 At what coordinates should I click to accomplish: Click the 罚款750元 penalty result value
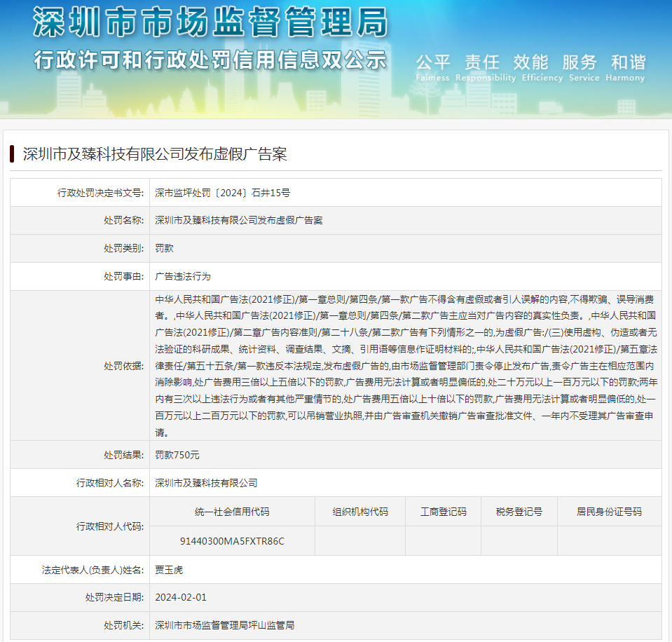(177, 455)
